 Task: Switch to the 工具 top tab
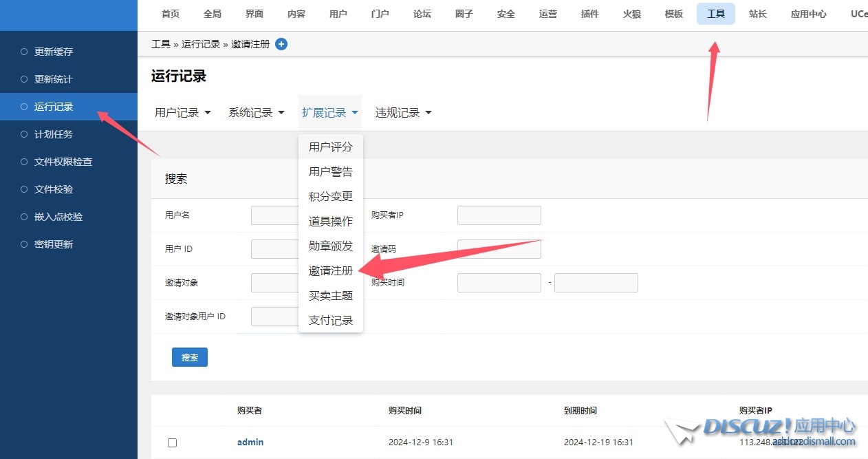(715, 14)
